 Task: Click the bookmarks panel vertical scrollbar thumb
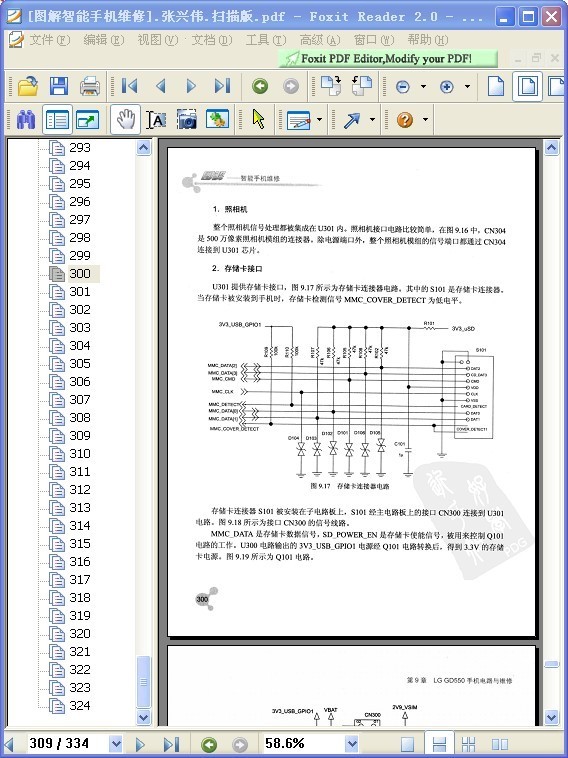click(x=144, y=682)
